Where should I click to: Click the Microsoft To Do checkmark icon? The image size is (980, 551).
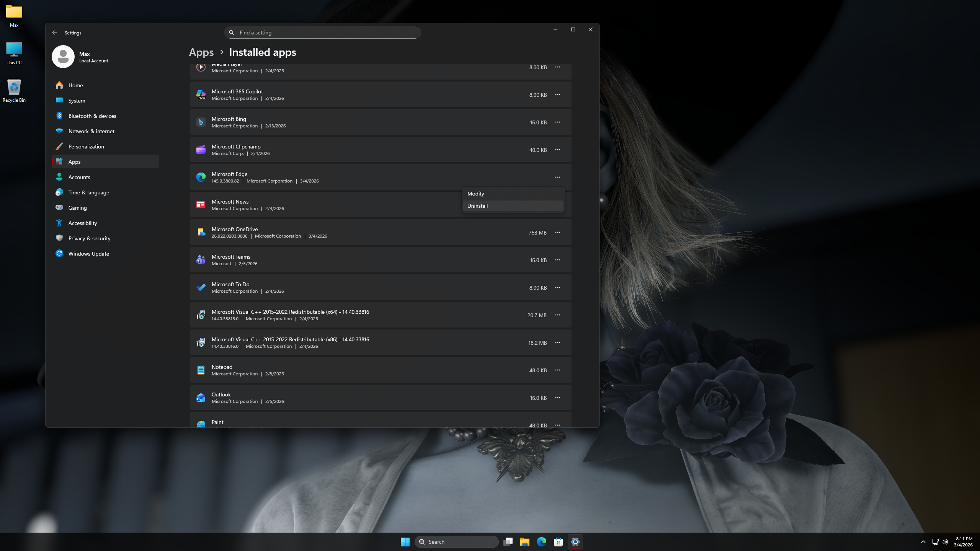(x=201, y=287)
